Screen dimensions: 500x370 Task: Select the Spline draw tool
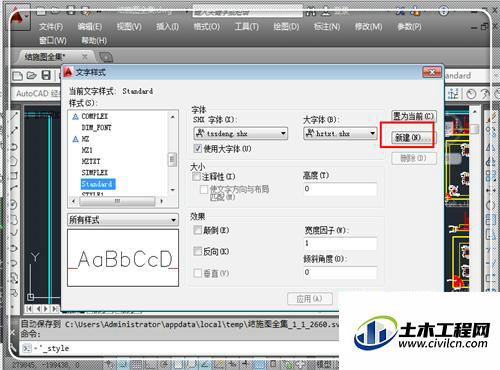(x=14, y=233)
